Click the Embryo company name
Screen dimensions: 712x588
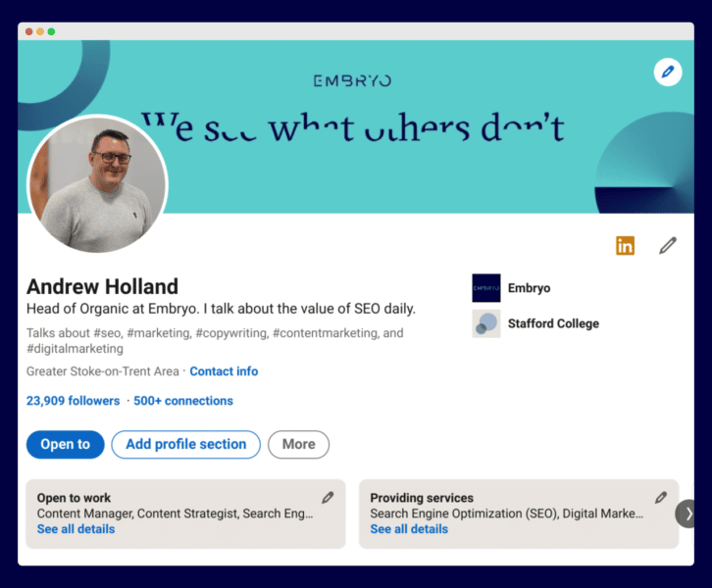tap(529, 288)
